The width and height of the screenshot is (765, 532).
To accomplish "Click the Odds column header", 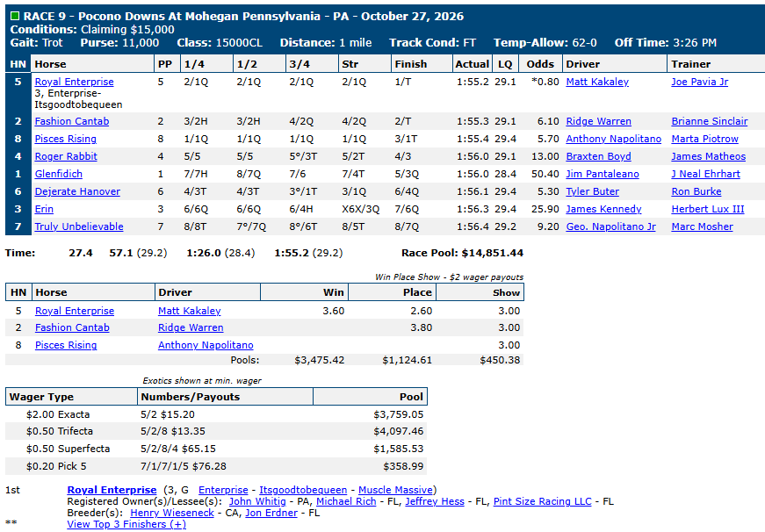I will (x=540, y=64).
